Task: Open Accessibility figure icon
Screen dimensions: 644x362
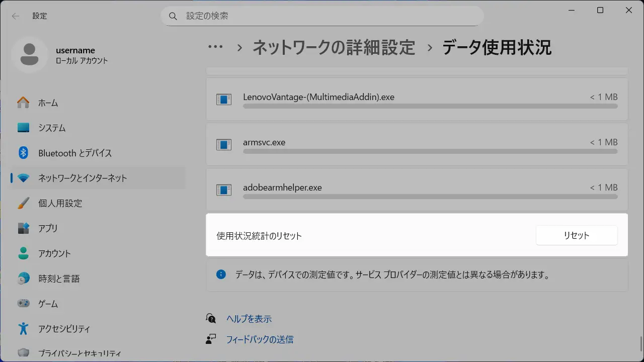Action: pos(23,329)
